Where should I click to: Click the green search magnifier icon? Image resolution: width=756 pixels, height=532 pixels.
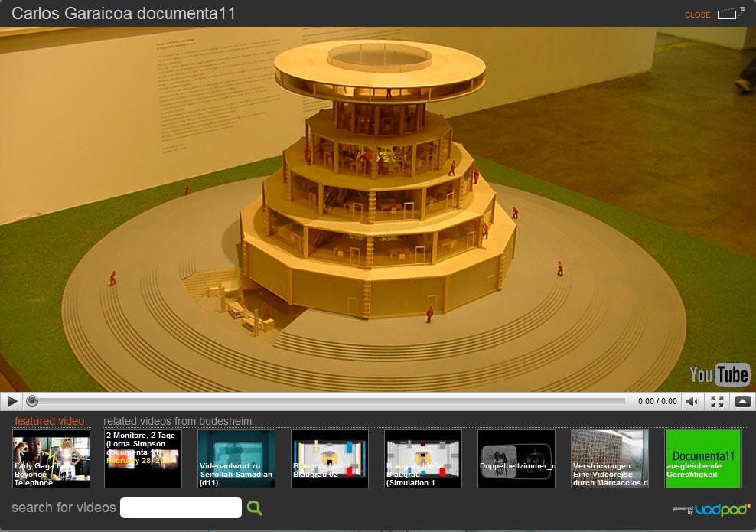(255, 508)
